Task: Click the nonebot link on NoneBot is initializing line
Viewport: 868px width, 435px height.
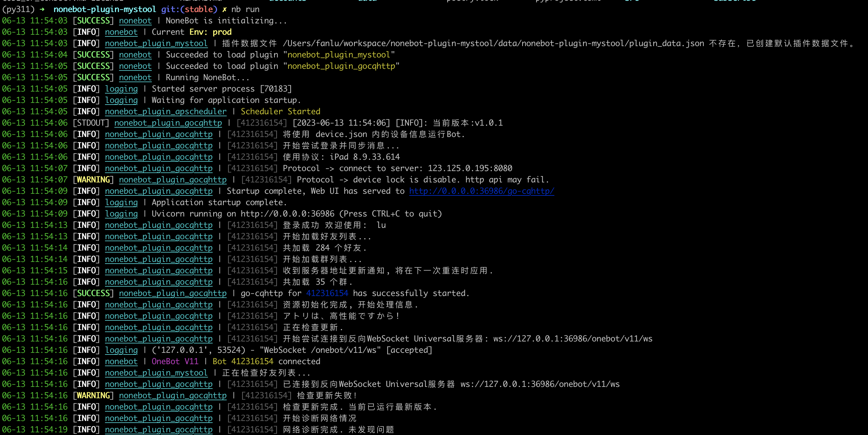Action: coord(135,20)
